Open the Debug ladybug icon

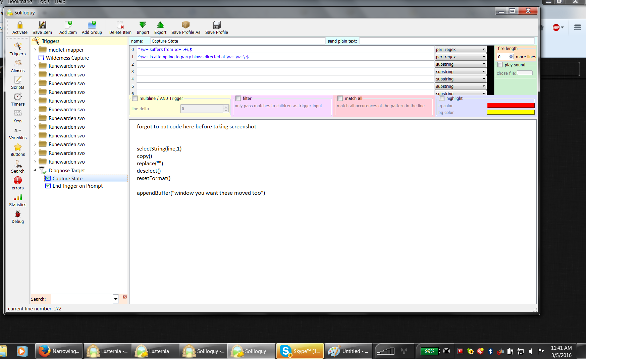coord(18,217)
